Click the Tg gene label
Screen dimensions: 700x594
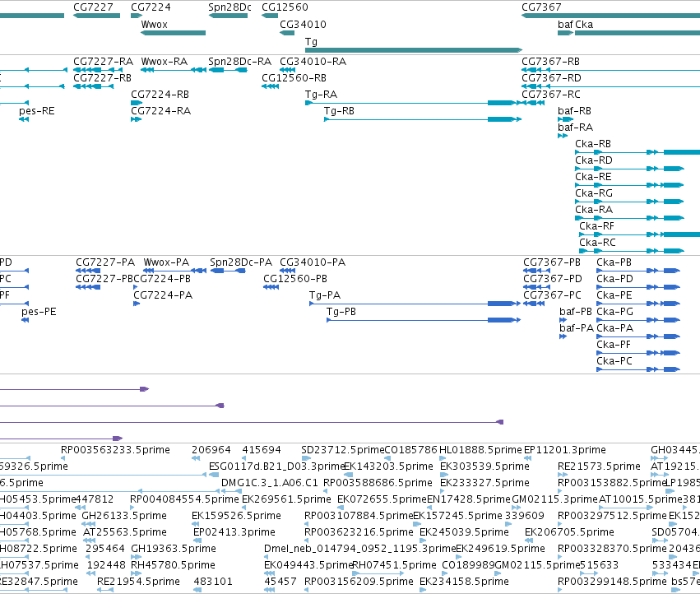[x=311, y=42]
